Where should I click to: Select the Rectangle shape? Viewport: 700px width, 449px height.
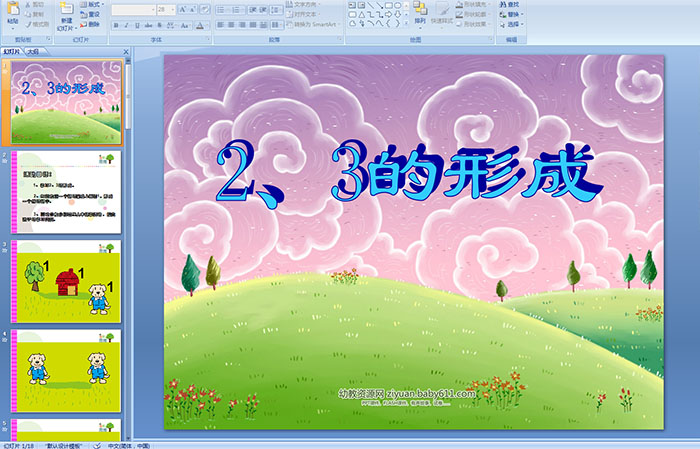click(389, 5)
